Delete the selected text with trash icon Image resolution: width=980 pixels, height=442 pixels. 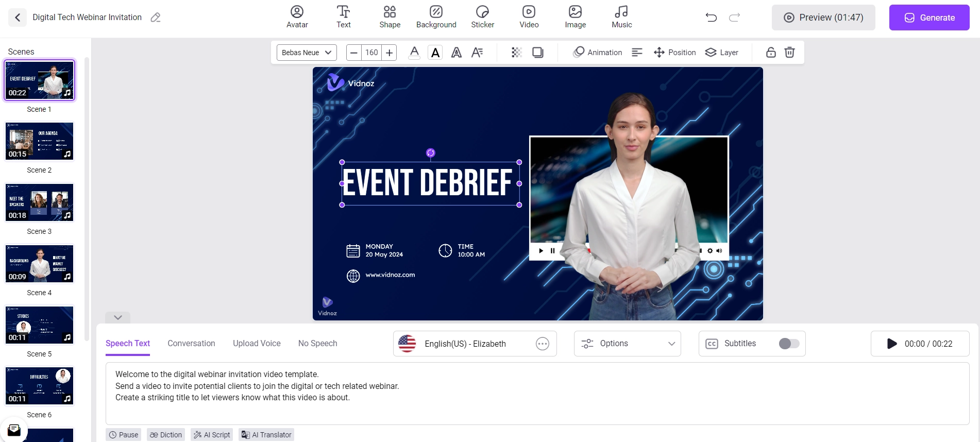(789, 53)
